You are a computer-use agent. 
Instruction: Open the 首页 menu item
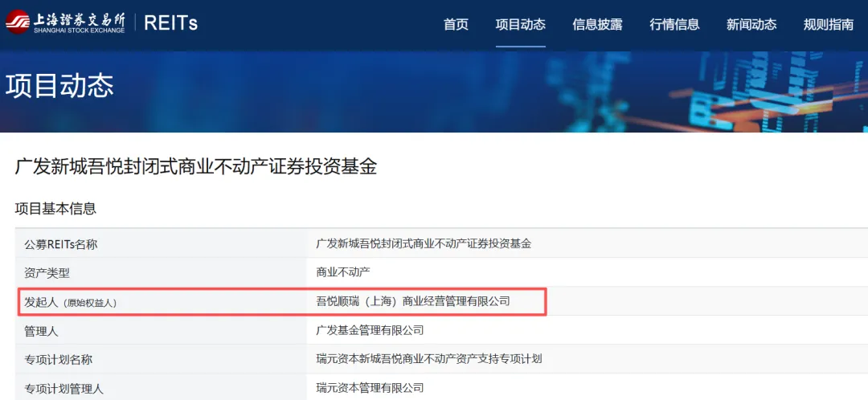point(457,24)
